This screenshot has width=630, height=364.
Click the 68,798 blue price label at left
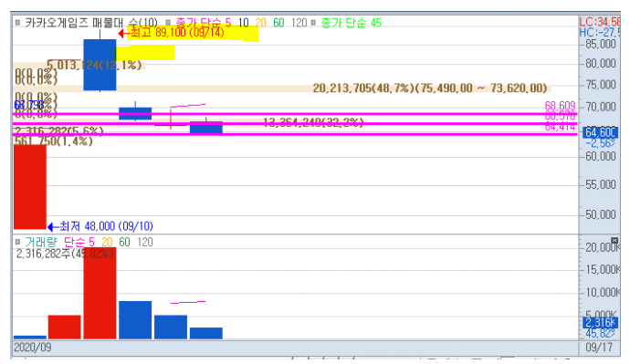[29, 105]
